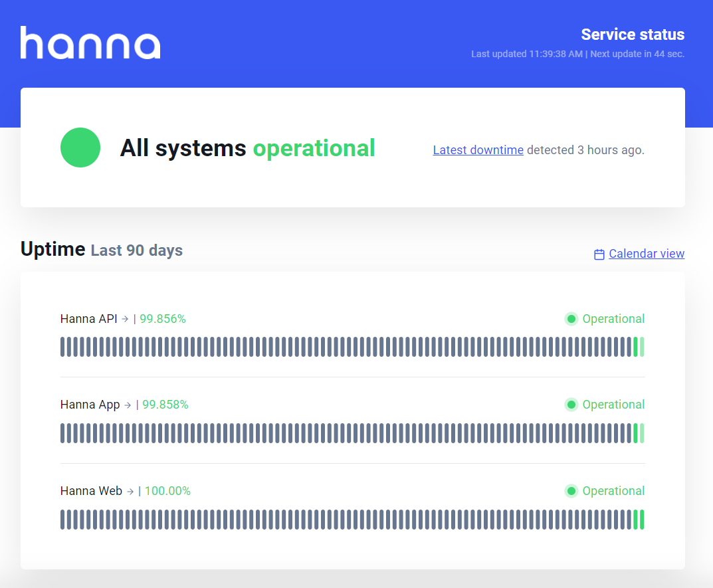Open Hanna Web monitor details

[x=91, y=491]
